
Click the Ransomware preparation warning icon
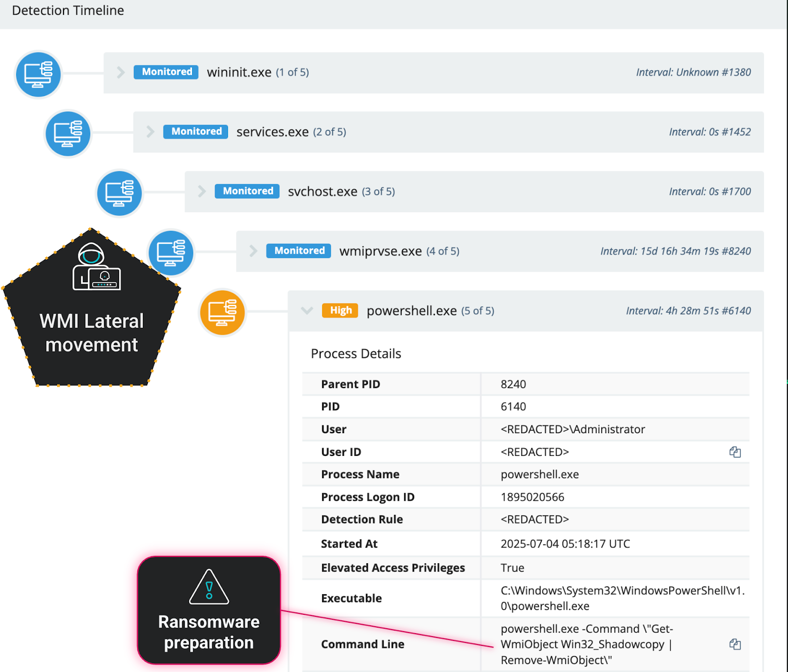point(209,586)
